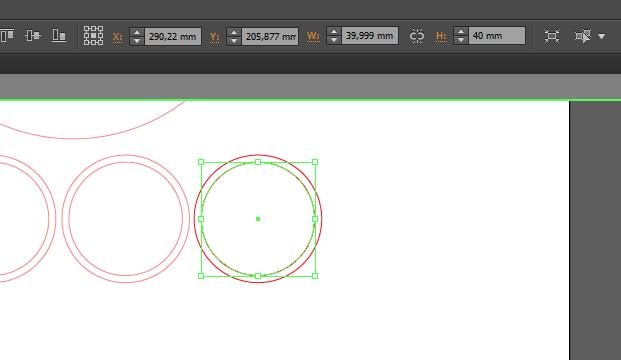This screenshot has height=360, width=621.
Task: Decrease the H height value with down arrow
Action: [x=461, y=40]
